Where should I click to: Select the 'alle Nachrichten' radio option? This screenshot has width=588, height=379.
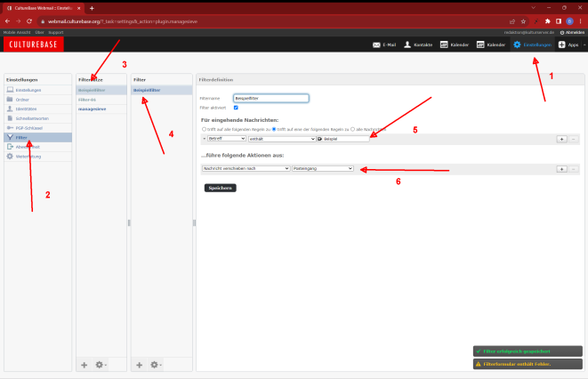(x=353, y=129)
